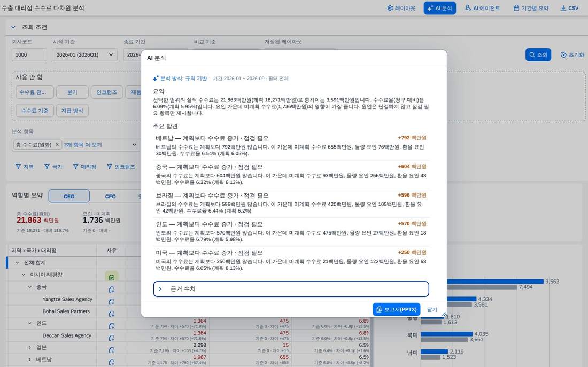Screen dimensions: 588x367
Task: Open the AI 에이전트 panel
Action: coord(482,8)
